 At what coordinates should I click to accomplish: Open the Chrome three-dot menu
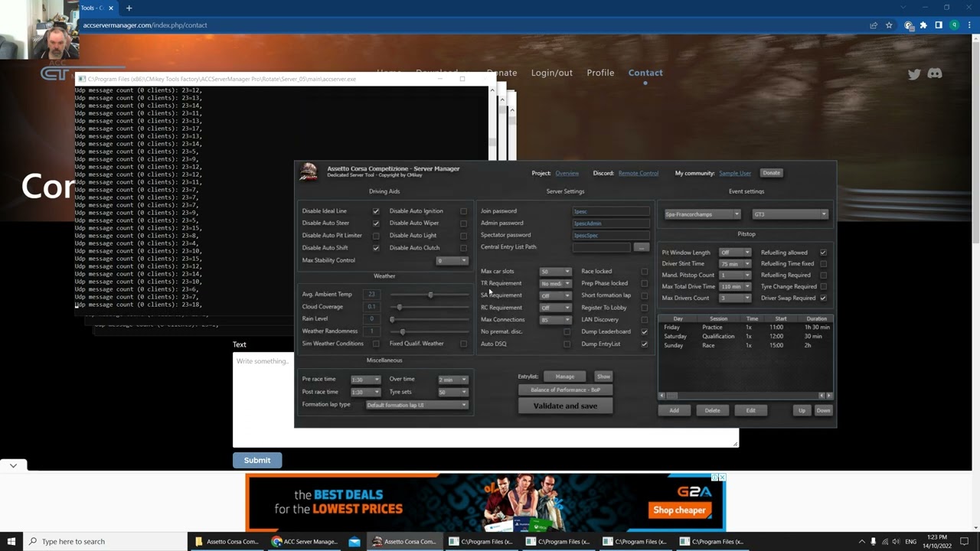pyautogui.click(x=969, y=25)
